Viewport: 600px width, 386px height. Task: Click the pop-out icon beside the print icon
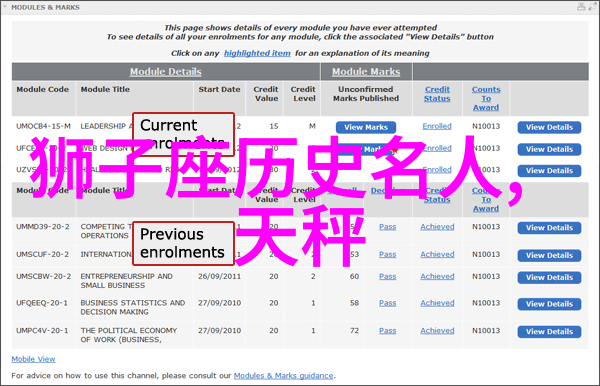click(592, 7)
